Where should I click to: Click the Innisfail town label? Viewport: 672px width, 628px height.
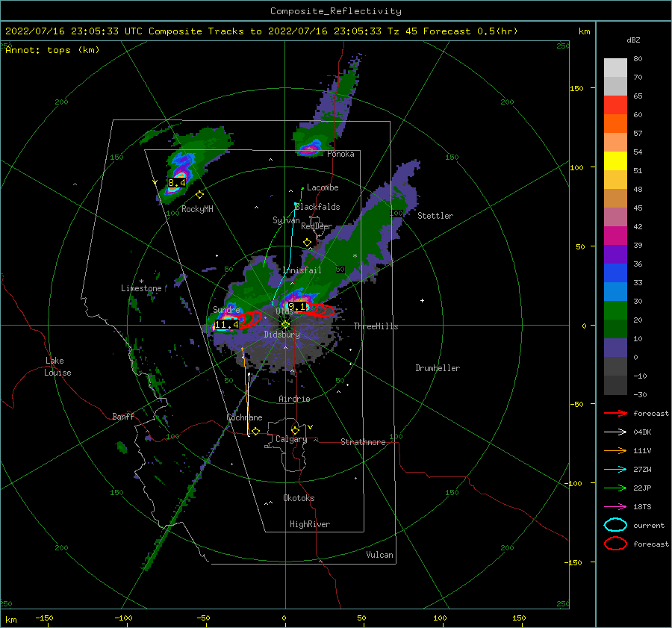pyautogui.click(x=302, y=270)
